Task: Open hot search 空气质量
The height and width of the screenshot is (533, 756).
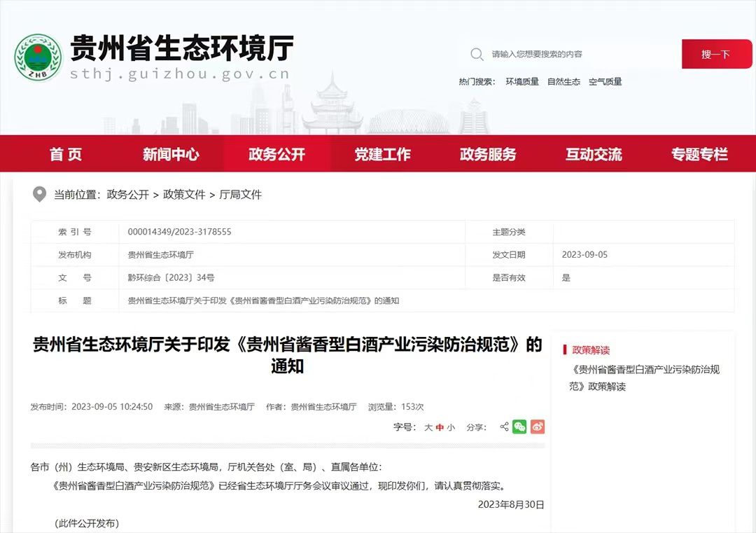Action: click(x=605, y=81)
